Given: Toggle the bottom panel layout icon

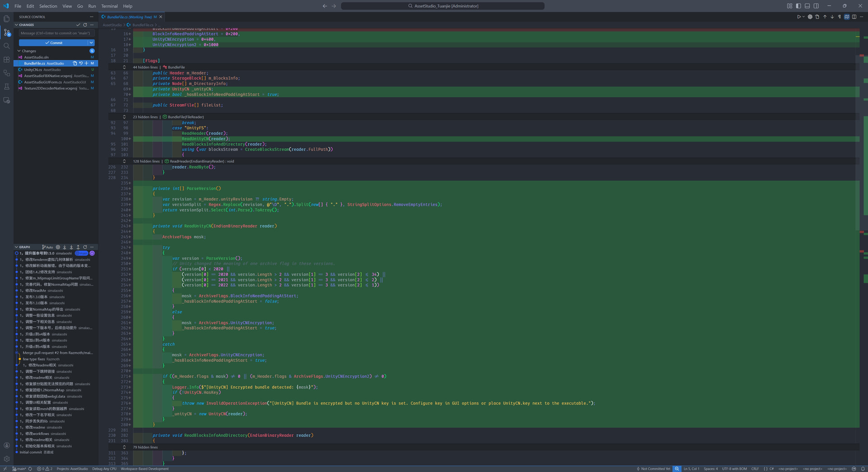Looking at the screenshot, I should point(807,6).
